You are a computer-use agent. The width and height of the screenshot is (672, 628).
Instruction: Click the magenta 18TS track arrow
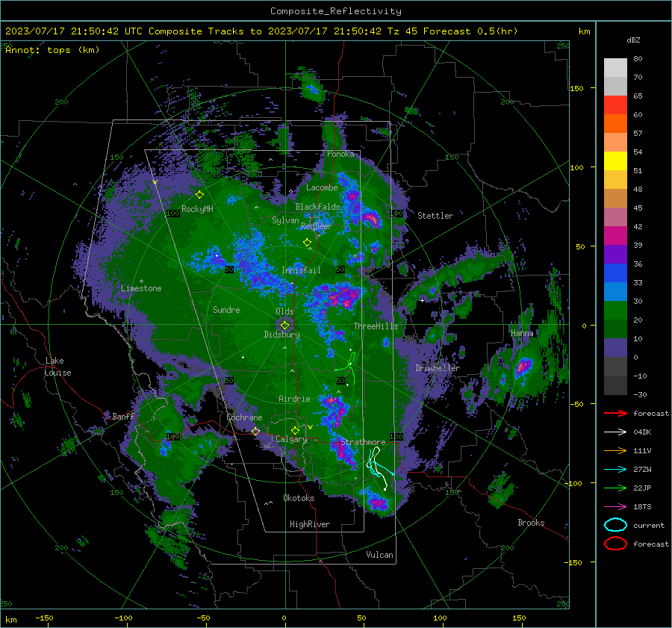click(615, 507)
